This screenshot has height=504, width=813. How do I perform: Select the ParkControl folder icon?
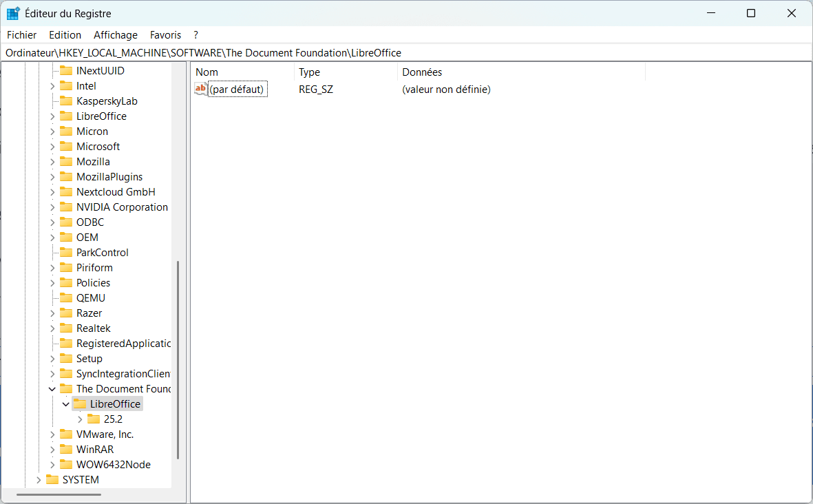click(x=66, y=253)
